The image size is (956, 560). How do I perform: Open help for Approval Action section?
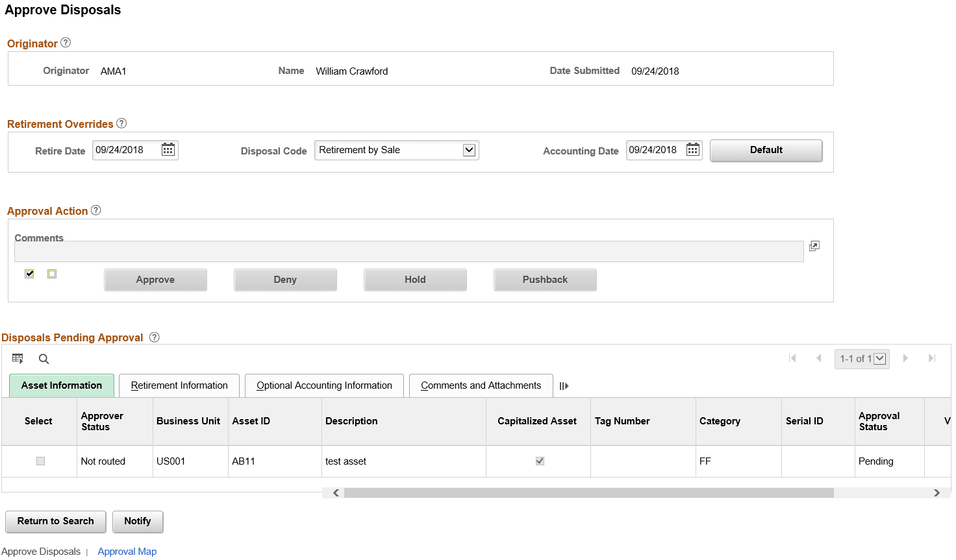pyautogui.click(x=96, y=210)
